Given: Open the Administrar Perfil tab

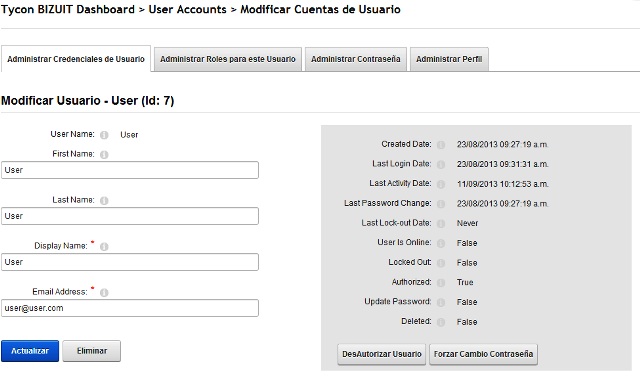Looking at the screenshot, I should pos(449,60).
